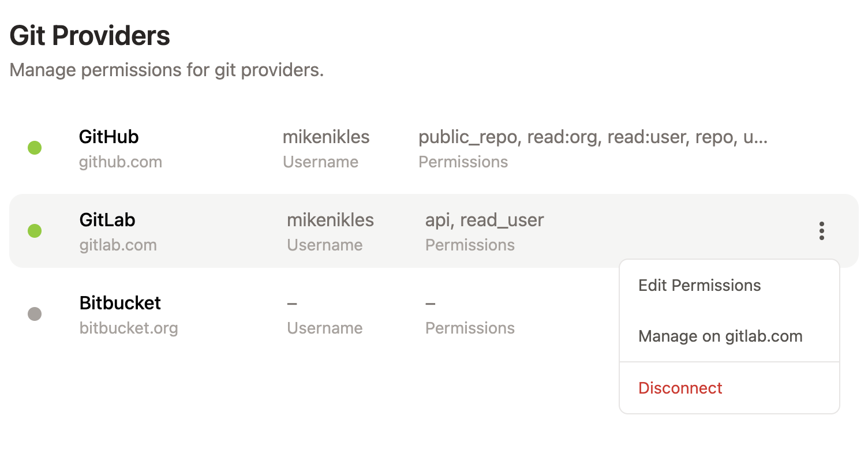The height and width of the screenshot is (449, 868).
Task: Click the gitlab.com link under GitLab
Action: tap(118, 245)
